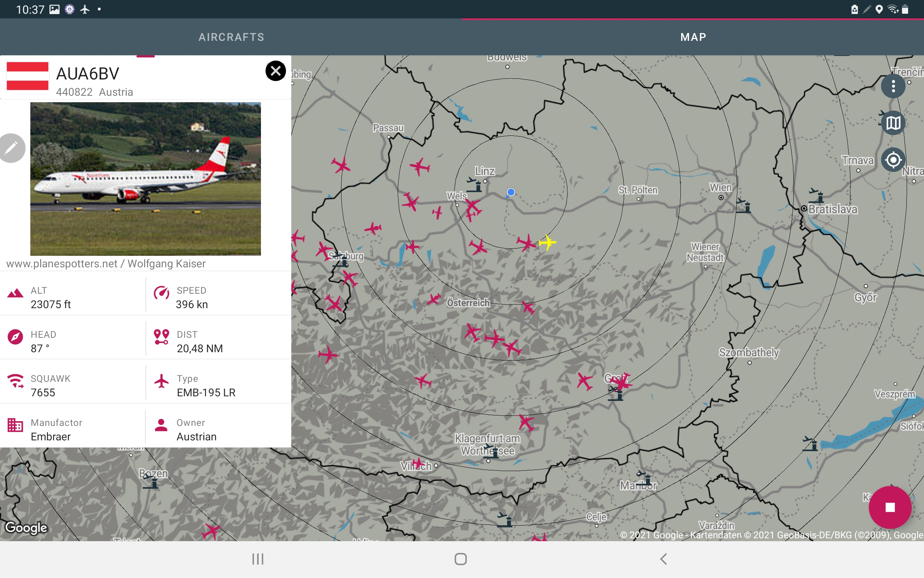Tap the Austrian flag image
Image resolution: width=924 pixels, height=578 pixels.
tap(27, 76)
